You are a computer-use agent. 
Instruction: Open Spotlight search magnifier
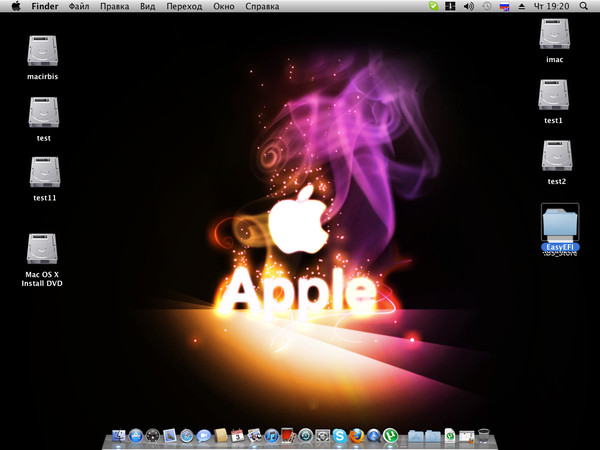coord(584,6)
